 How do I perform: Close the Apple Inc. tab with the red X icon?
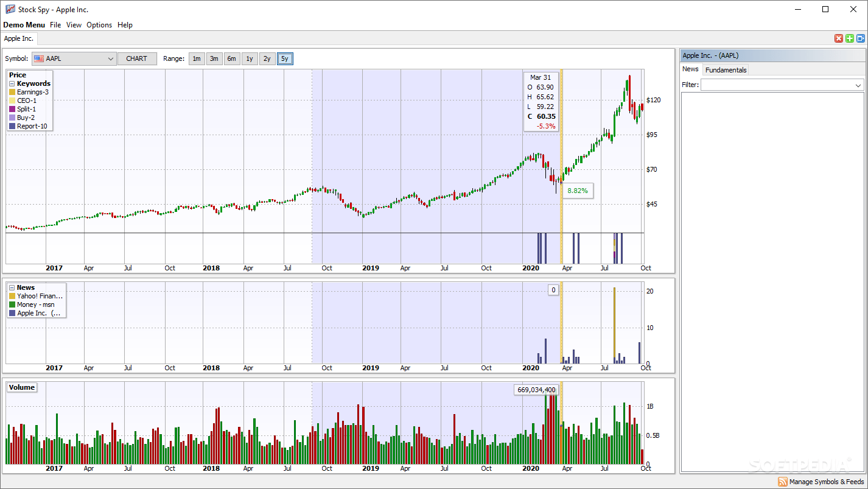[x=839, y=38]
